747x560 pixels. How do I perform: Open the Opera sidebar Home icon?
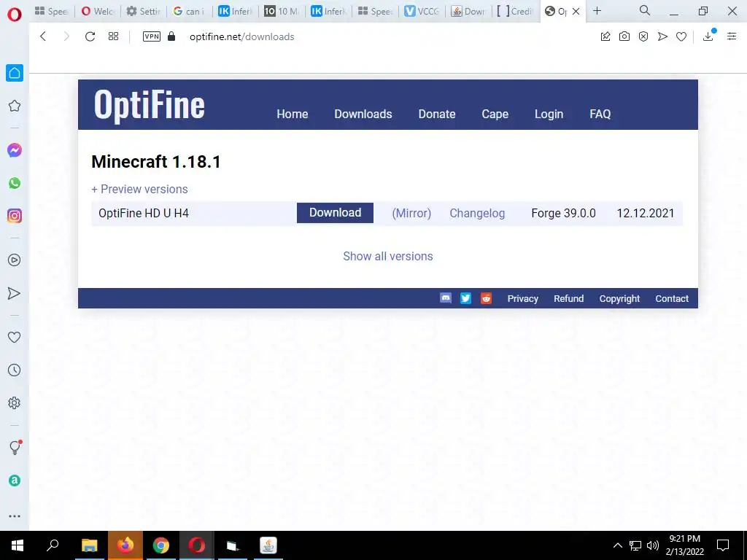click(x=15, y=73)
